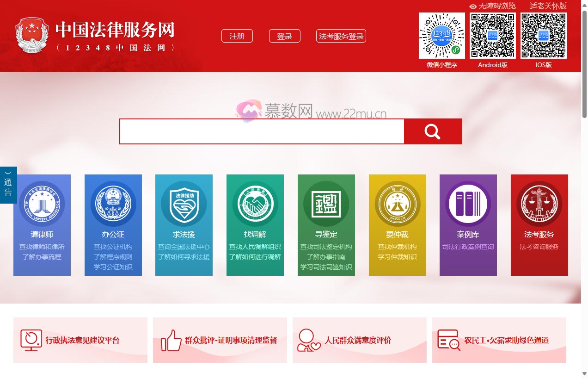Select the 请律师 lawyer service icon

(42, 203)
